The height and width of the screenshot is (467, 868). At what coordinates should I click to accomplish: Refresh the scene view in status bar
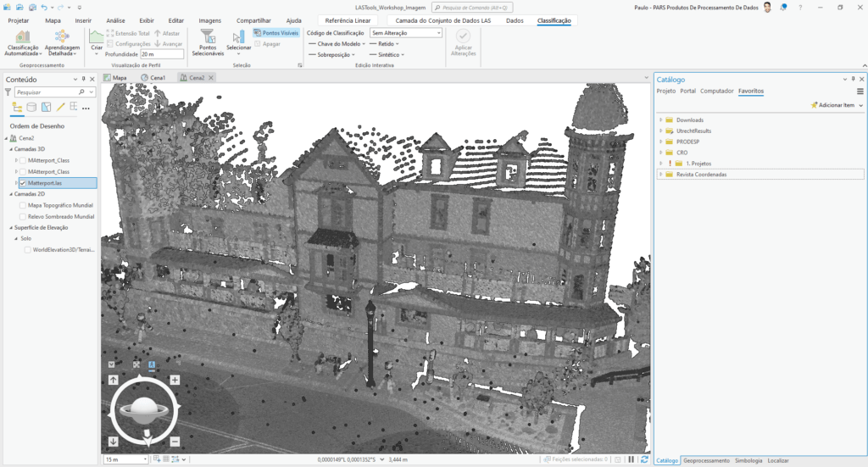644,459
